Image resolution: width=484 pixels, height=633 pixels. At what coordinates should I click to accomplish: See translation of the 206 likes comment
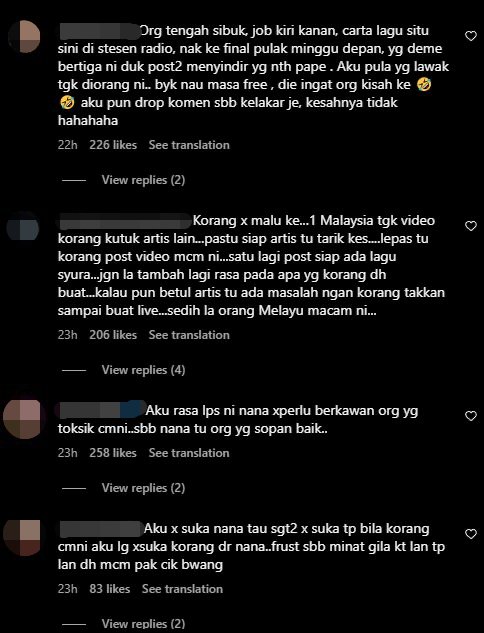pos(189,335)
